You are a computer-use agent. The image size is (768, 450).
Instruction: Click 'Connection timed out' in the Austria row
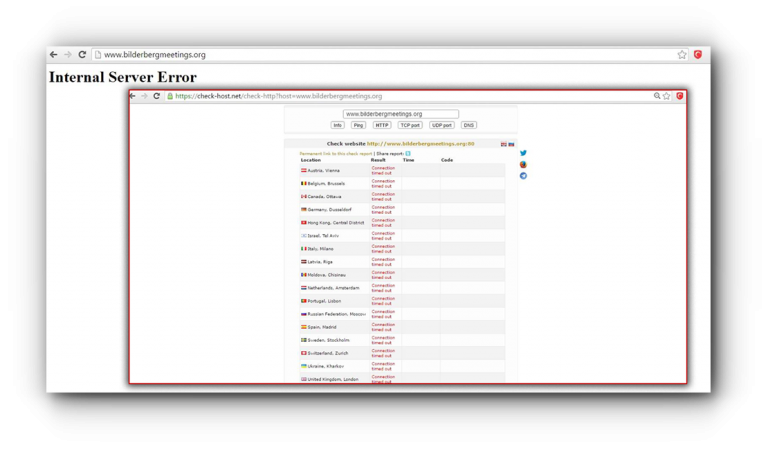coord(383,170)
